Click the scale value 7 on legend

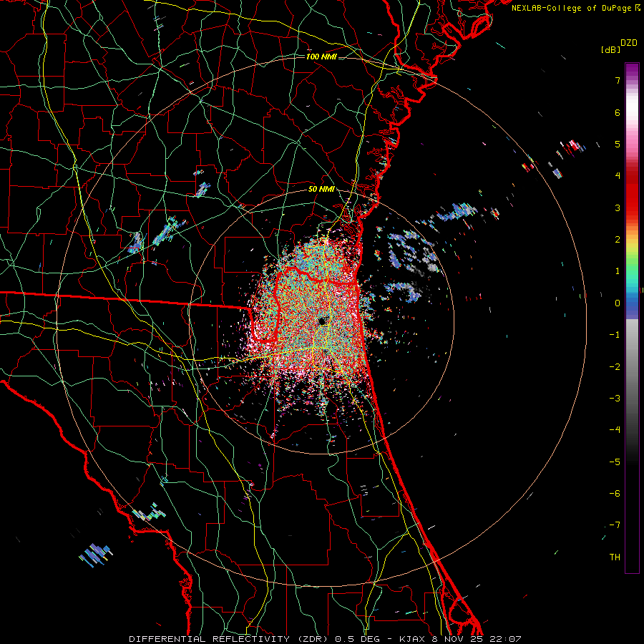pos(618,80)
